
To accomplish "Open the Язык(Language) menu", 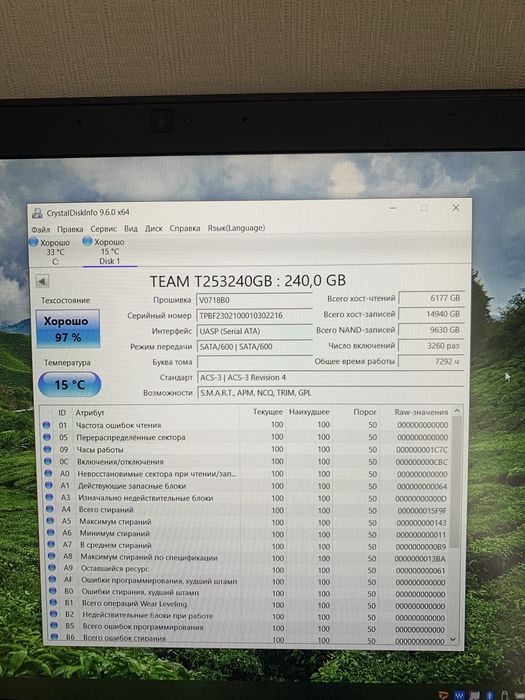I will (x=236, y=228).
